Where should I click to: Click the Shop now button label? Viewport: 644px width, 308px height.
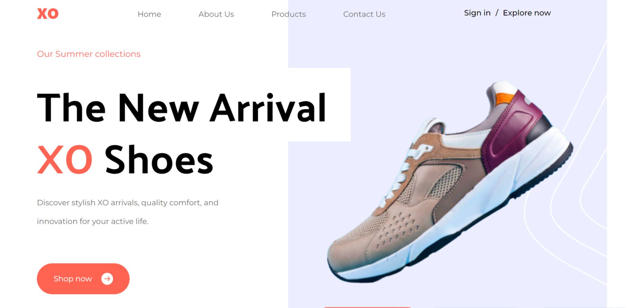click(73, 279)
